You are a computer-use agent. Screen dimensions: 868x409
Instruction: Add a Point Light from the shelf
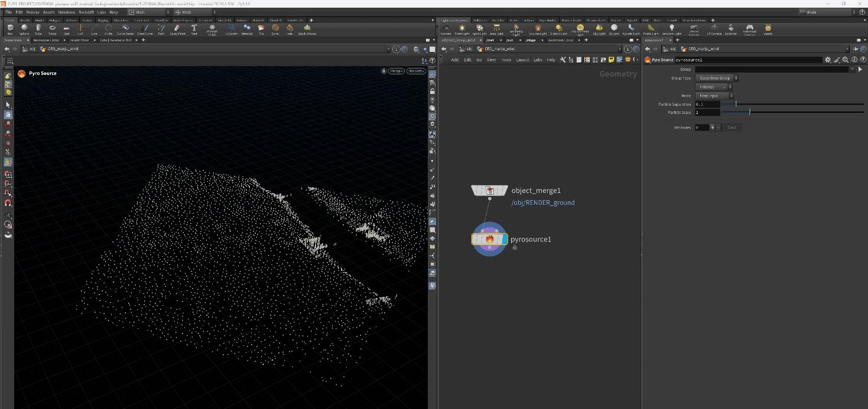[462, 29]
